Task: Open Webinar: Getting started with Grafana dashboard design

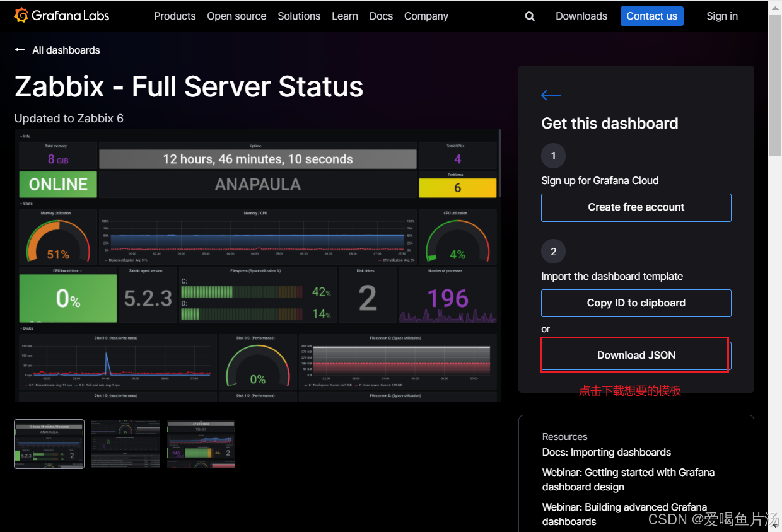Action: (628, 480)
